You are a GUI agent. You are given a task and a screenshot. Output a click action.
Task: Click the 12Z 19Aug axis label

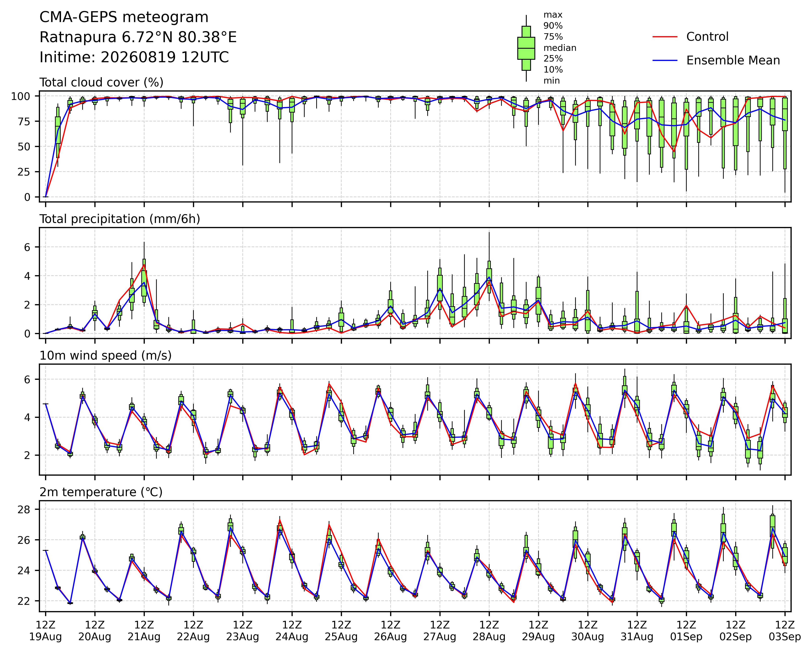(x=46, y=631)
